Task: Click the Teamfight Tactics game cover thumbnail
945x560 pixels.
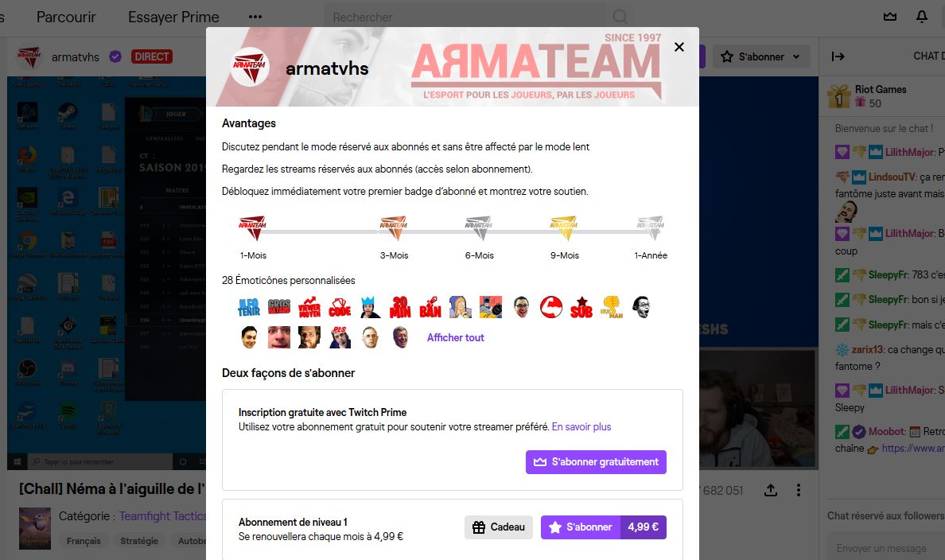Action: point(35,528)
